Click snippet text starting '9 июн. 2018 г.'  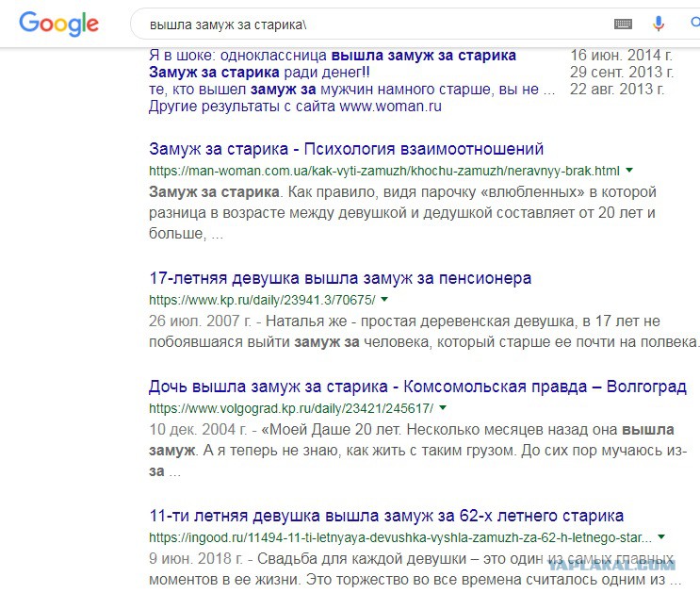415,569
